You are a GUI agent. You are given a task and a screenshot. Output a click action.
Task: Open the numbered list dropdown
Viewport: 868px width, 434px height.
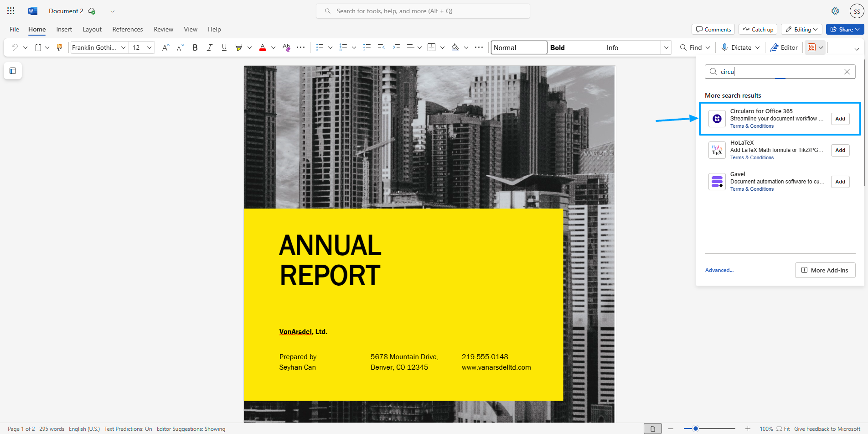[354, 47]
